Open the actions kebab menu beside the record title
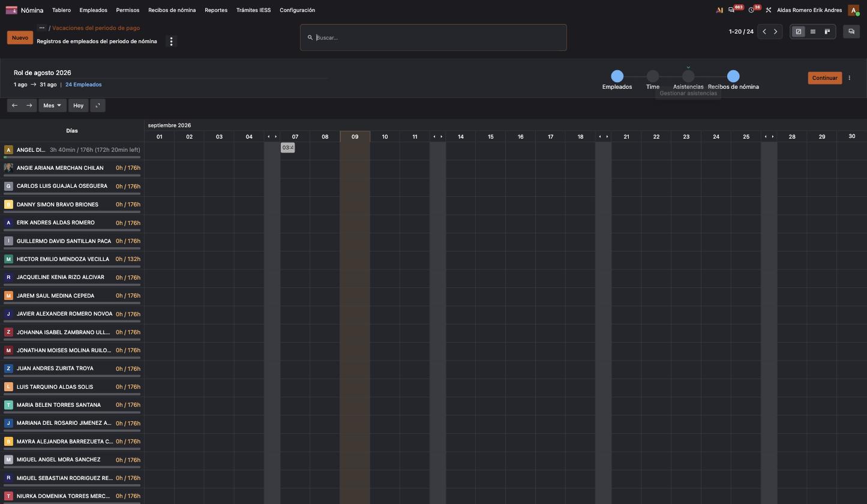Screen dimensions: 867x504 click(171, 41)
